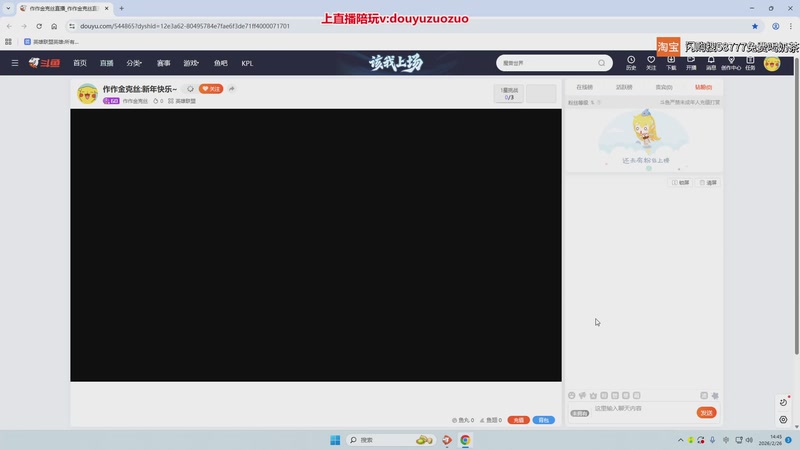Open the emoji picker in chat
The image size is (800, 450).
coord(571,395)
